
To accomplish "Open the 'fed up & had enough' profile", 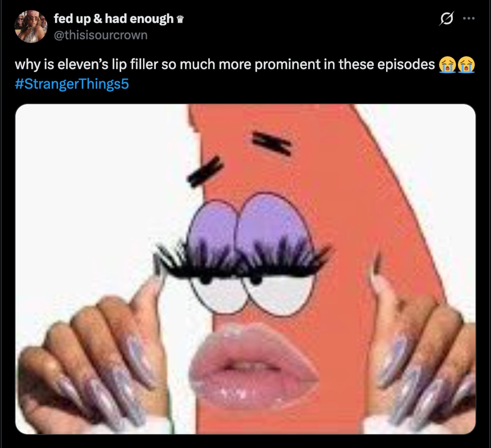I will [x=114, y=18].
